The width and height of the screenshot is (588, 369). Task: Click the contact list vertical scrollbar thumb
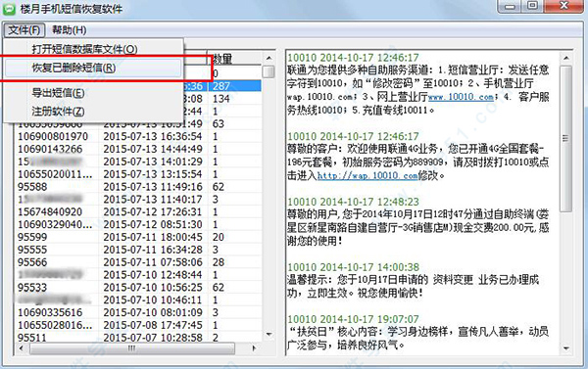269,71
